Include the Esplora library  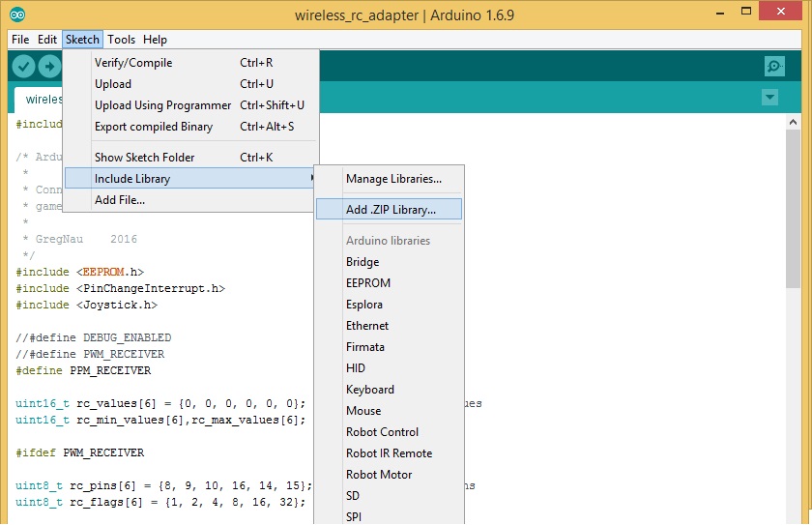(389, 305)
